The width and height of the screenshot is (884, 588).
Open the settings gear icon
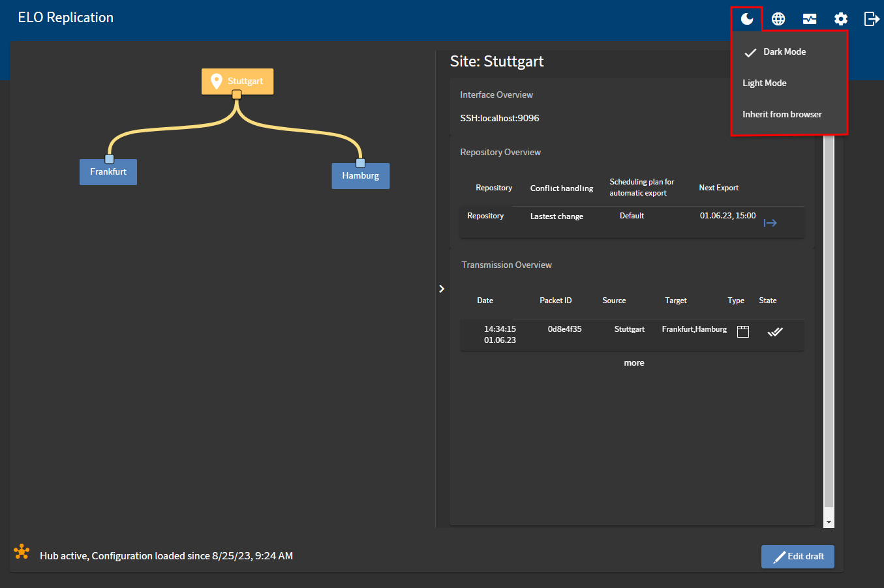point(841,19)
